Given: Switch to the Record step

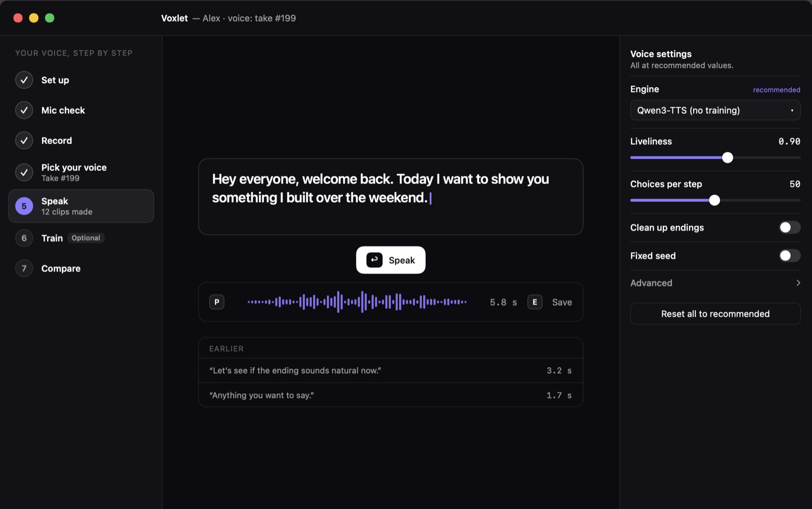Looking at the screenshot, I should pos(81,141).
